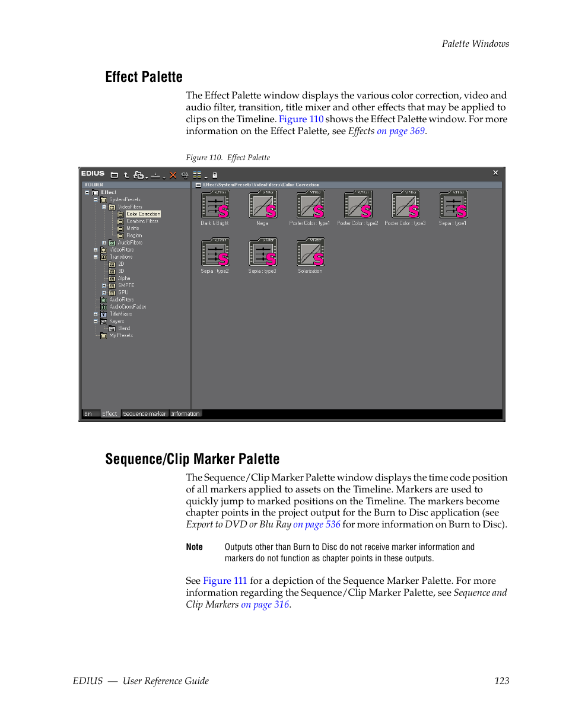This screenshot has height=728, width=566.
Task: Select Poster Color : type2 preset
Action: tap(358, 208)
